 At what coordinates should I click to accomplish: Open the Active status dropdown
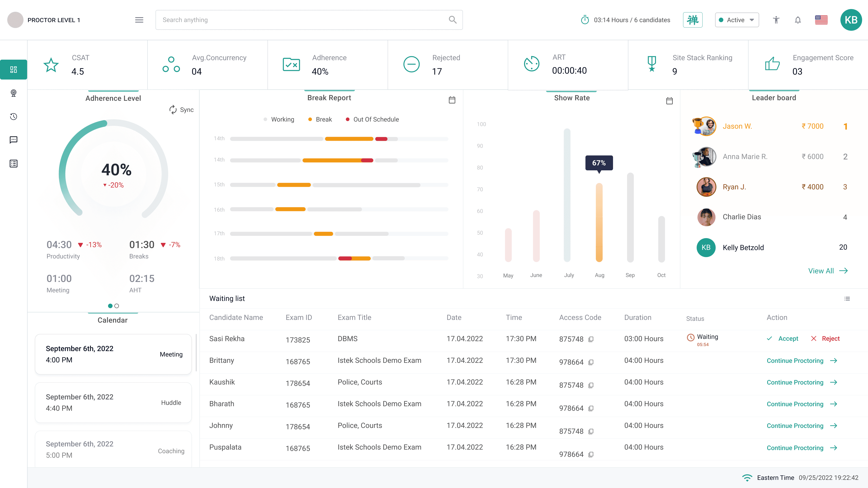pyautogui.click(x=737, y=20)
